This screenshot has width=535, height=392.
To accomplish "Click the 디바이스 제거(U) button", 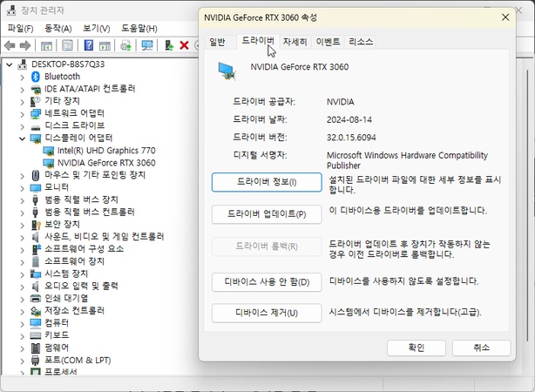I will click(267, 313).
